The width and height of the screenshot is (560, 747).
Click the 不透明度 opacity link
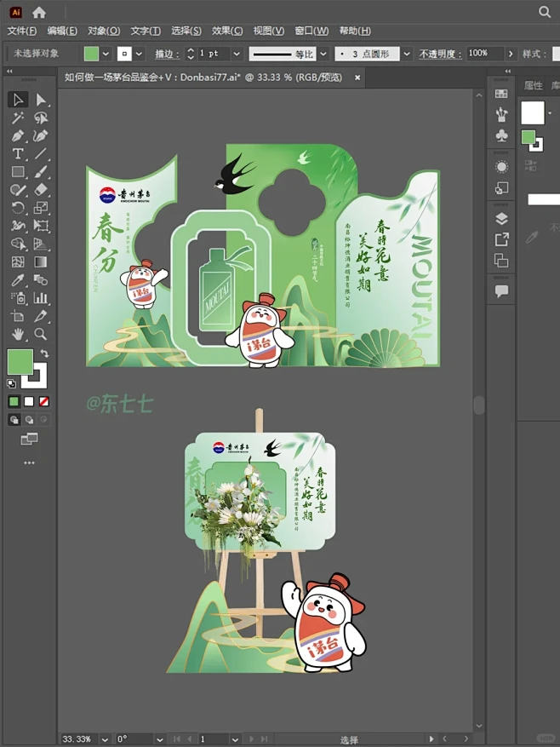click(x=441, y=55)
